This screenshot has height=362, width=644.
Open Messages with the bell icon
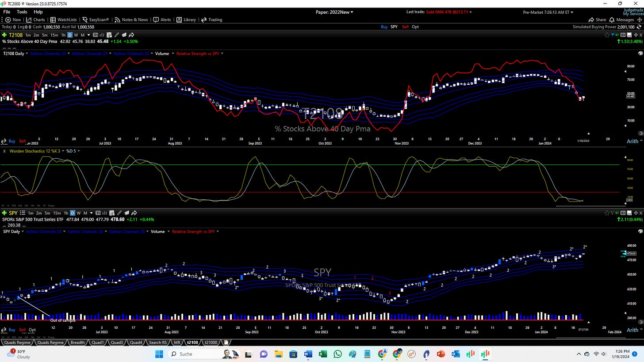(x=622, y=19)
